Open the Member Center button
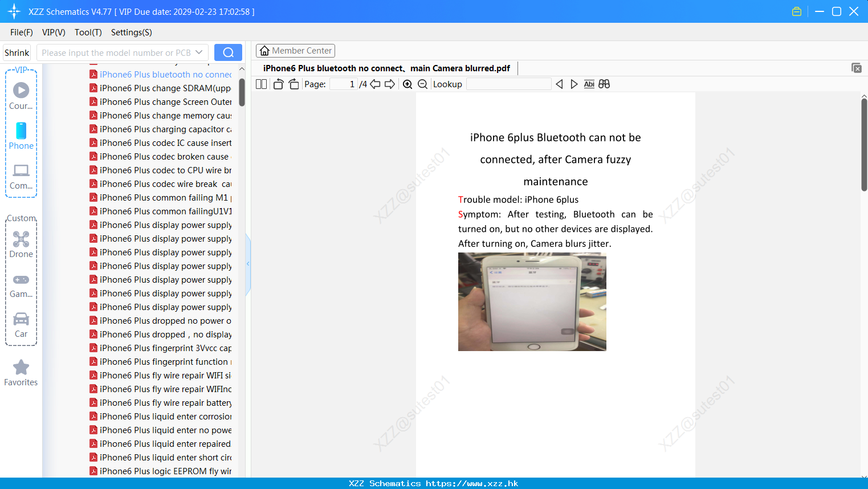868x489 pixels. click(295, 51)
